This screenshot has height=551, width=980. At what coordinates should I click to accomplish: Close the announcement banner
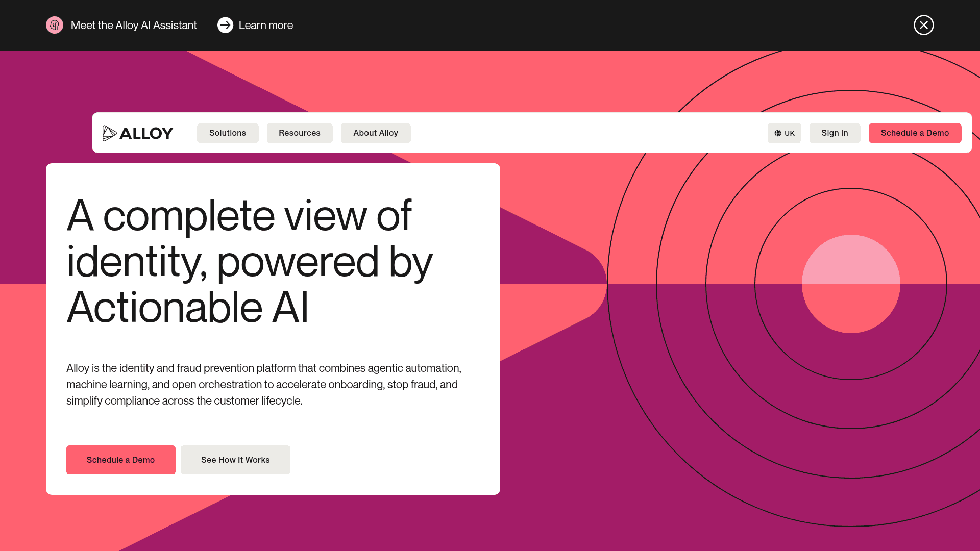click(923, 25)
